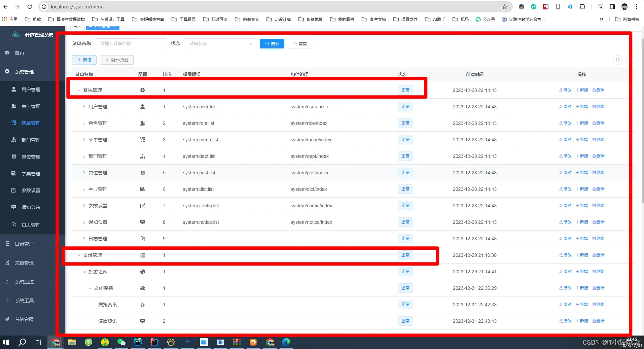Expand the 用户管理 table row

(x=84, y=107)
